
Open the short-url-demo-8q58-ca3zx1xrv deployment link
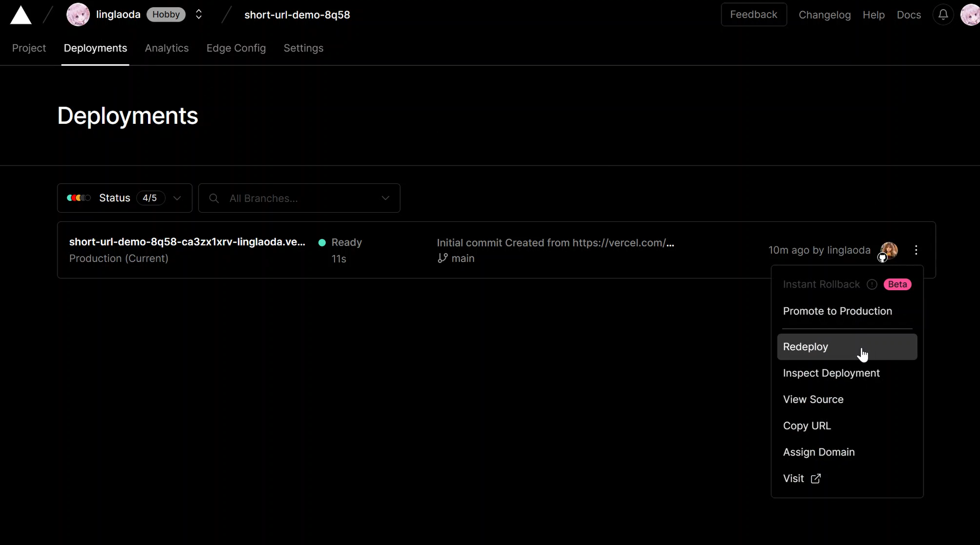(x=187, y=242)
